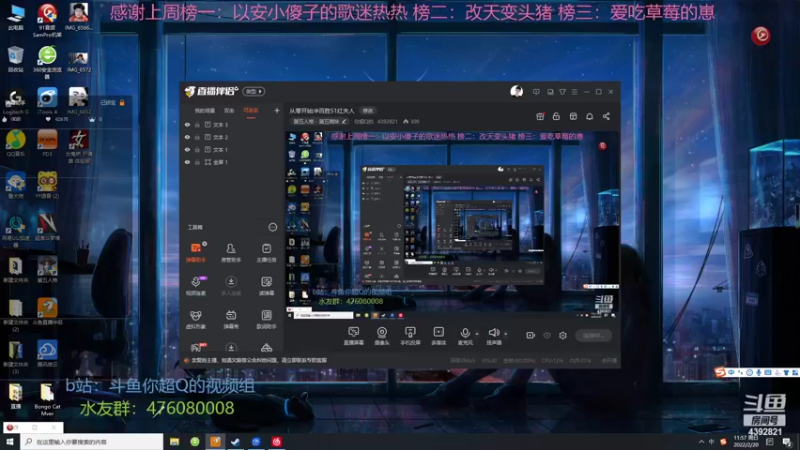The height and width of the screenshot is (450, 800).
Task: Lock the 文本 1 layer
Action: tap(197, 149)
